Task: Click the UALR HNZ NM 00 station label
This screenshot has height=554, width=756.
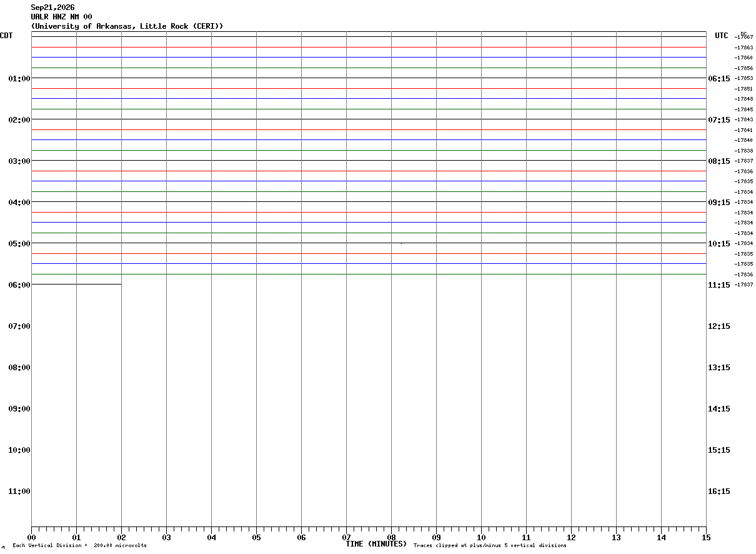Action: pos(61,17)
